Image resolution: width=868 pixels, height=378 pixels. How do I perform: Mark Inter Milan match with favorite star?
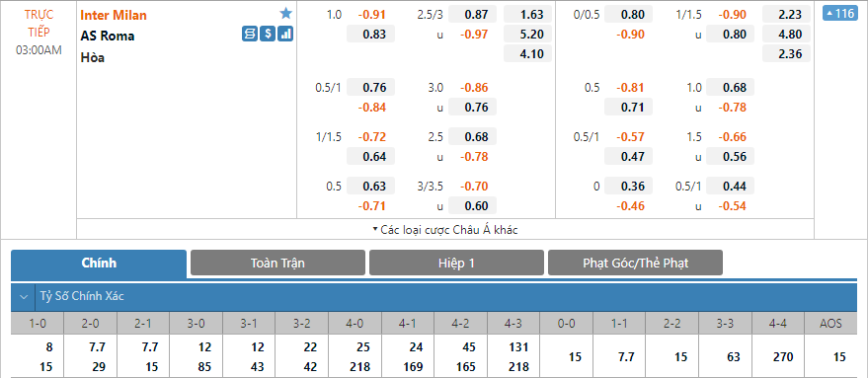pyautogui.click(x=285, y=14)
